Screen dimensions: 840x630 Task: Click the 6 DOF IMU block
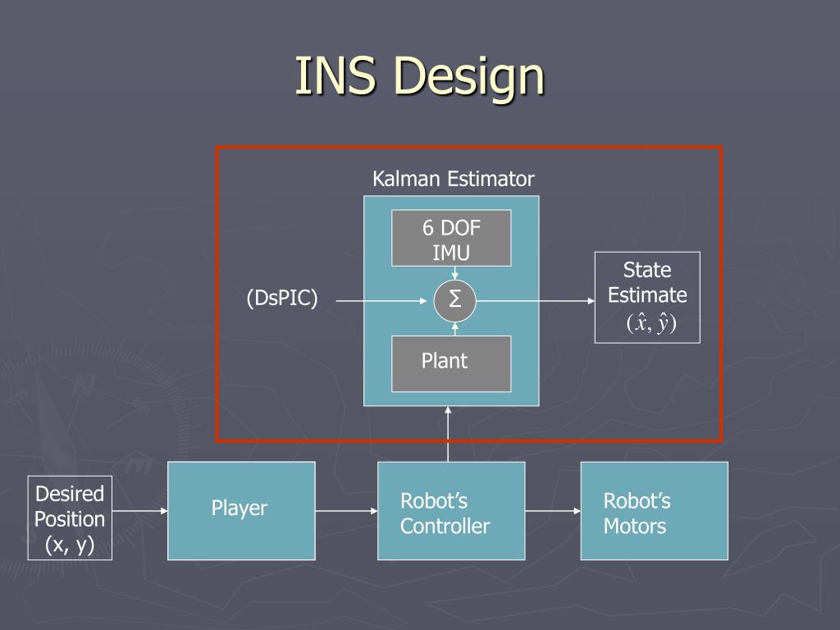click(x=451, y=239)
